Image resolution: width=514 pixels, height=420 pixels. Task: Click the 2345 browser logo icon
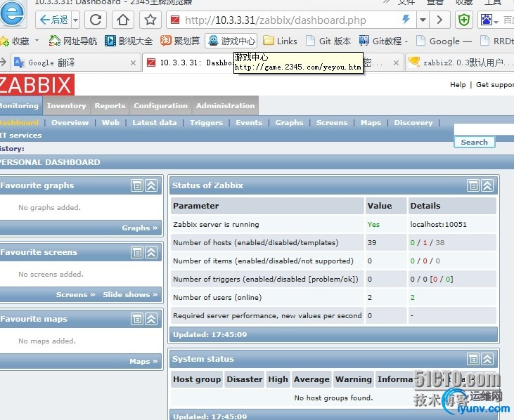(x=13, y=14)
